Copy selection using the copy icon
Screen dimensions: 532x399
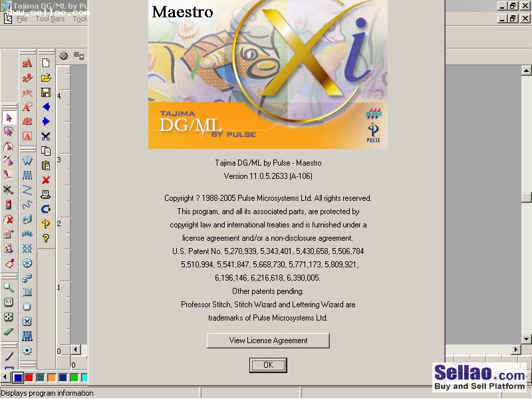point(46,151)
